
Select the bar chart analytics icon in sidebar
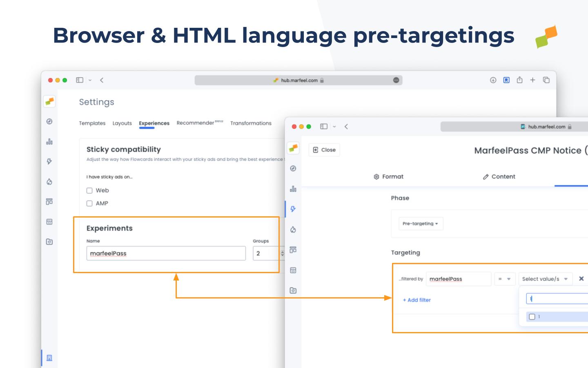49,142
